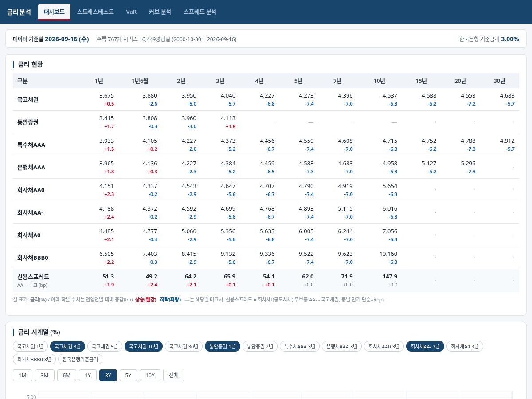Open the VaR tab
The image size is (532, 399).
pyautogui.click(x=131, y=12)
